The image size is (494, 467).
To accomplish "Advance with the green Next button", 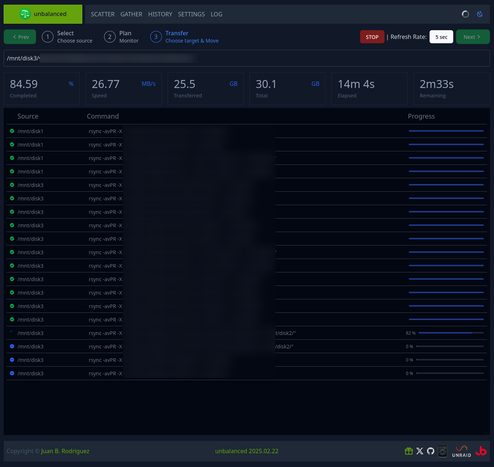I will tap(473, 37).
